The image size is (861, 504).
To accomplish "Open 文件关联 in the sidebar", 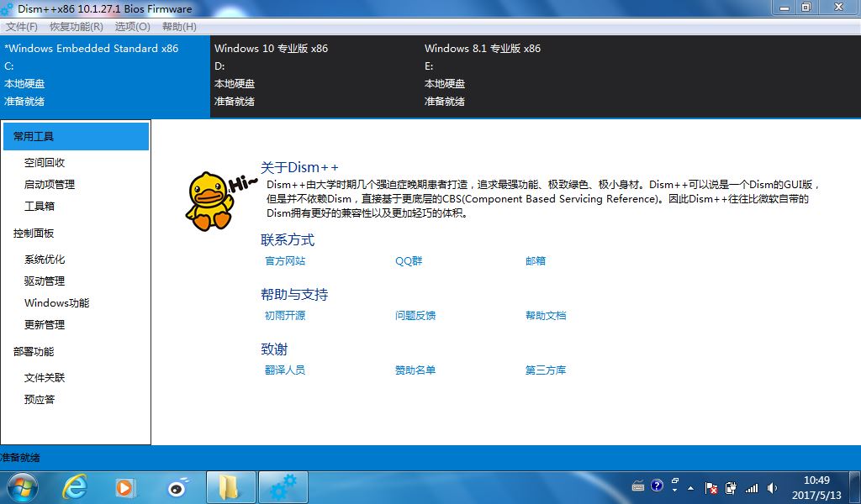I will (x=45, y=378).
